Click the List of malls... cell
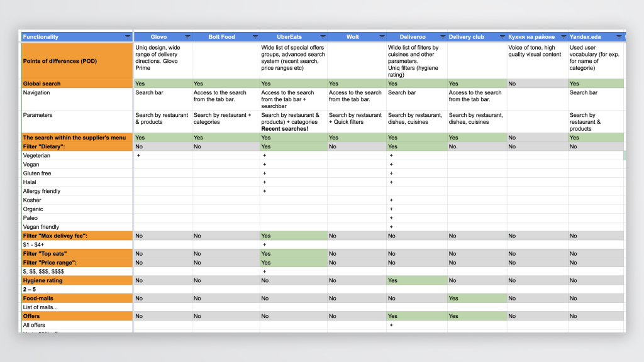 pyautogui.click(x=77, y=307)
